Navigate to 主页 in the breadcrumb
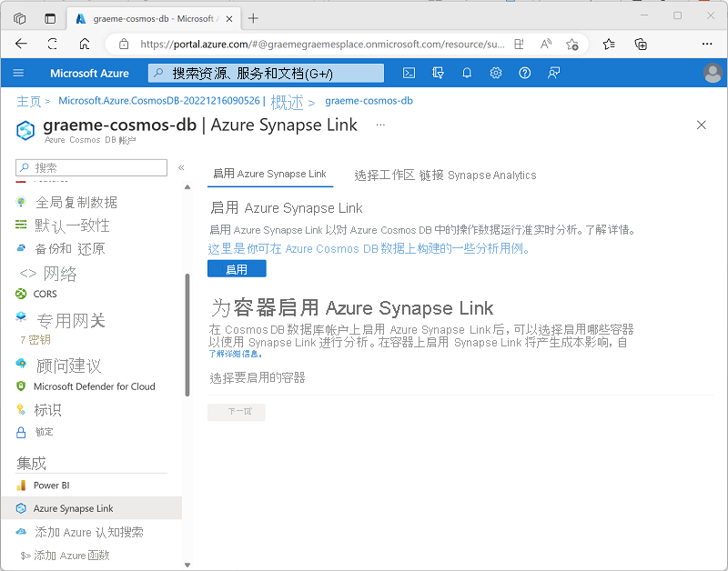 tap(29, 101)
